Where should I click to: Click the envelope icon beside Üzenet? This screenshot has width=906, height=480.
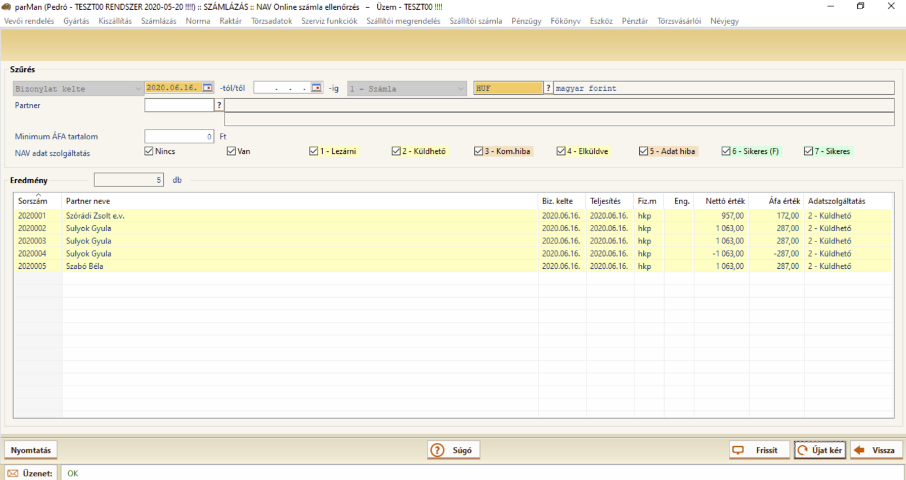pos(13,473)
